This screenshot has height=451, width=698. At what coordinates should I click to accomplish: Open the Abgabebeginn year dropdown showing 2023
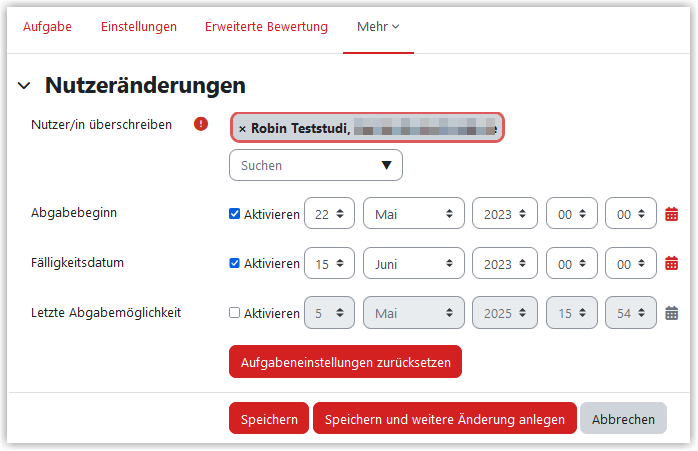(504, 214)
